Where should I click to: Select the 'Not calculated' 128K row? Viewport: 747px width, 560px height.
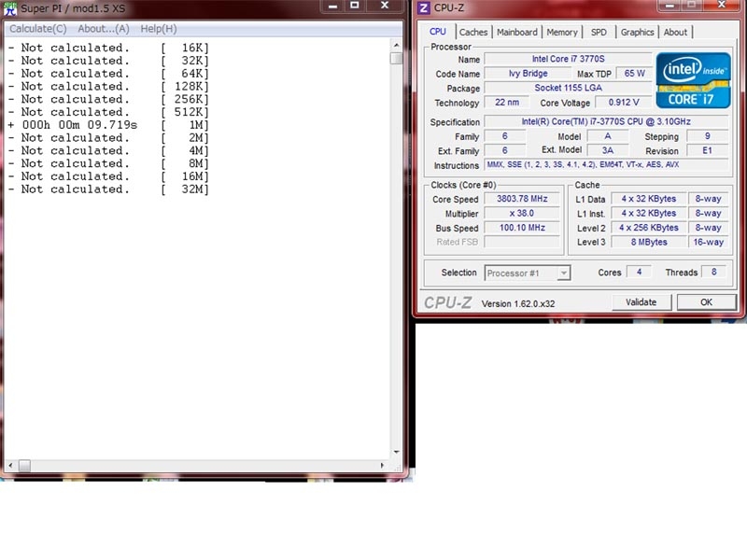click(108, 87)
